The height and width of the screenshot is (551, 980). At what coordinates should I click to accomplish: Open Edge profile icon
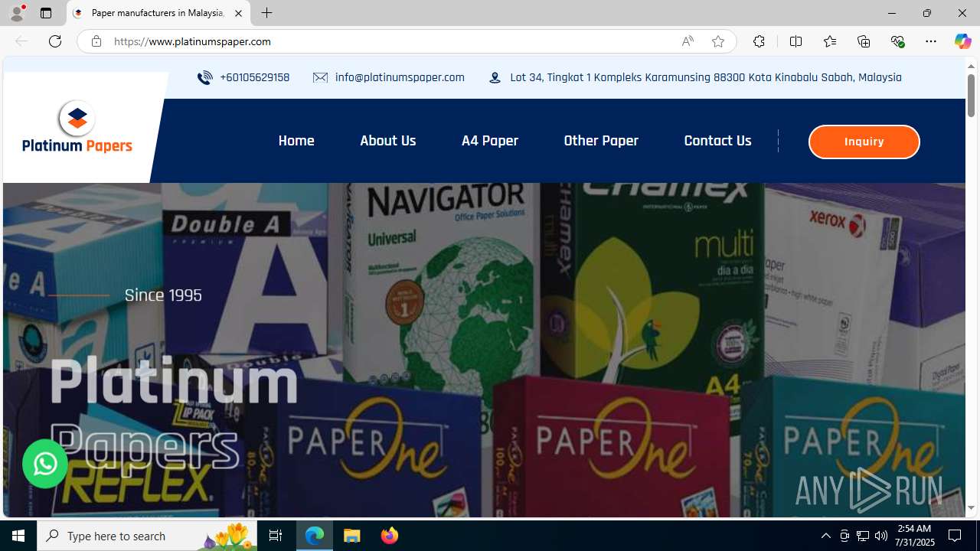click(17, 13)
